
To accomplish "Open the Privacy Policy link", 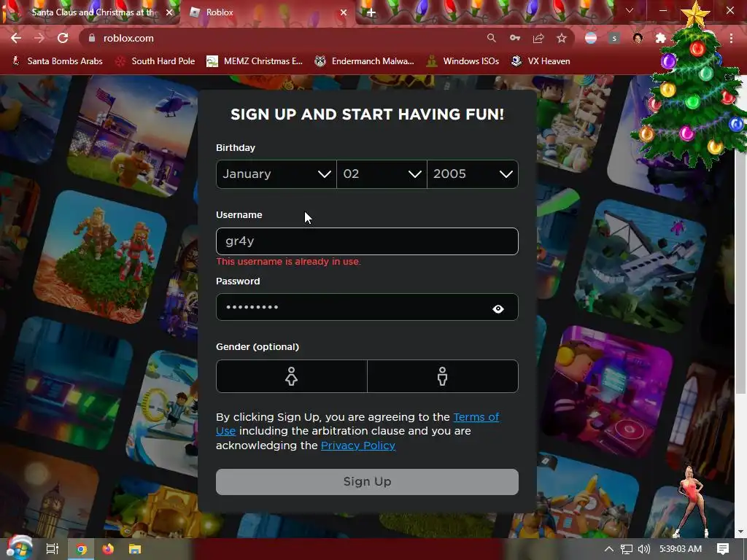I will pyautogui.click(x=358, y=446).
